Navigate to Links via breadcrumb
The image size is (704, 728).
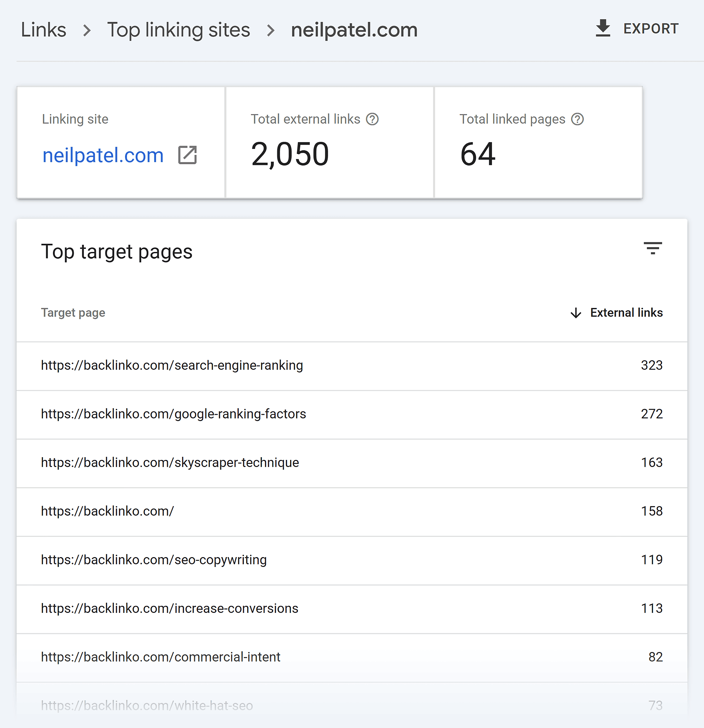[43, 30]
